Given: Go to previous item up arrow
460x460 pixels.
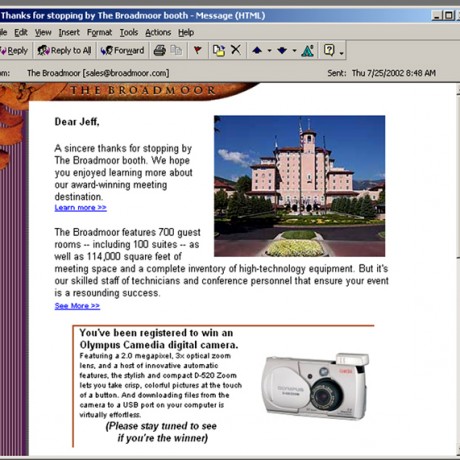Looking at the screenshot, I should coord(257,51).
